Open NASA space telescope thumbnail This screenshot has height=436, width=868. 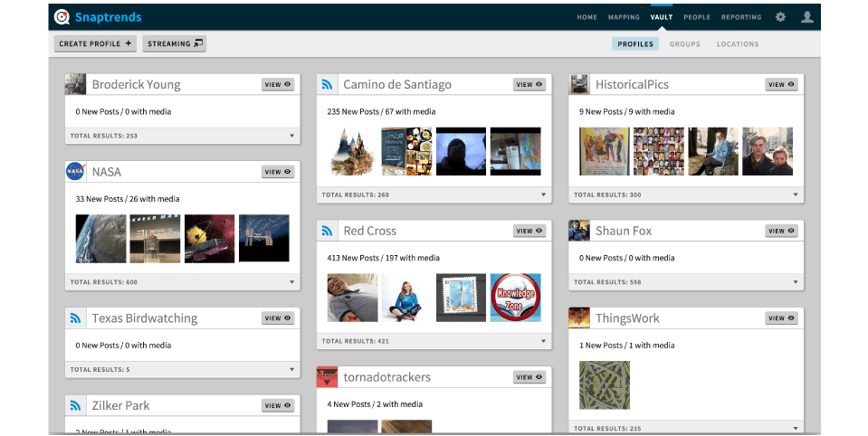click(x=210, y=239)
